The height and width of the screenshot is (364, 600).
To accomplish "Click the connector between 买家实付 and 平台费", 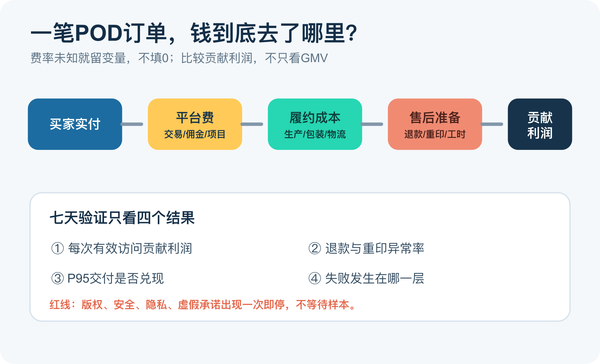I will point(132,124).
